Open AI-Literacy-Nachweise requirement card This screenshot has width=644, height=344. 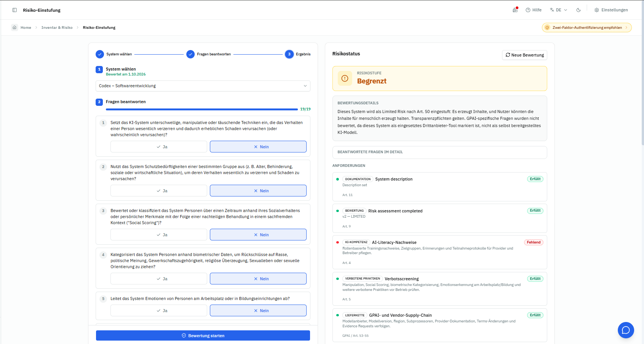pyautogui.click(x=439, y=252)
